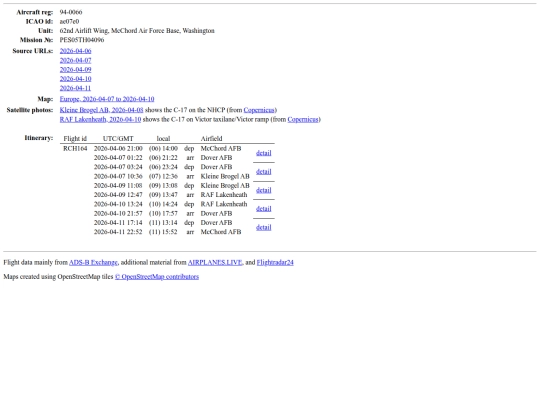Click ICAO id value ae07e0
Screen dimensions: 540x405
coord(69,21)
